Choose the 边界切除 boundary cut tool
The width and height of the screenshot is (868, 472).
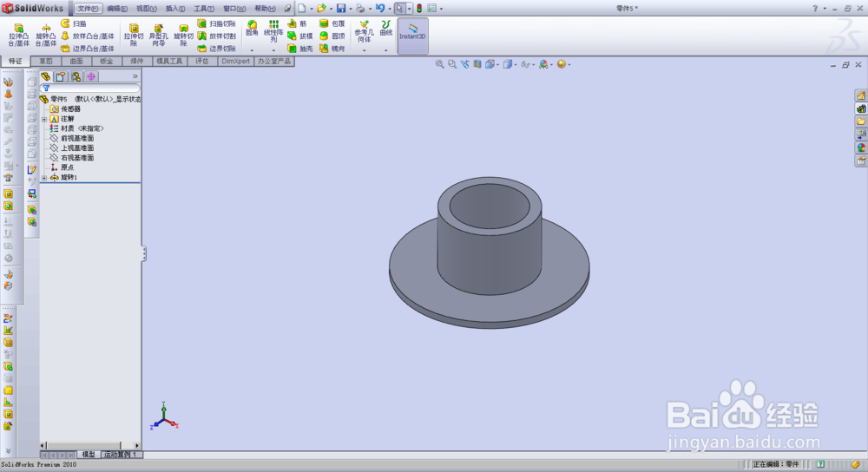pos(216,49)
